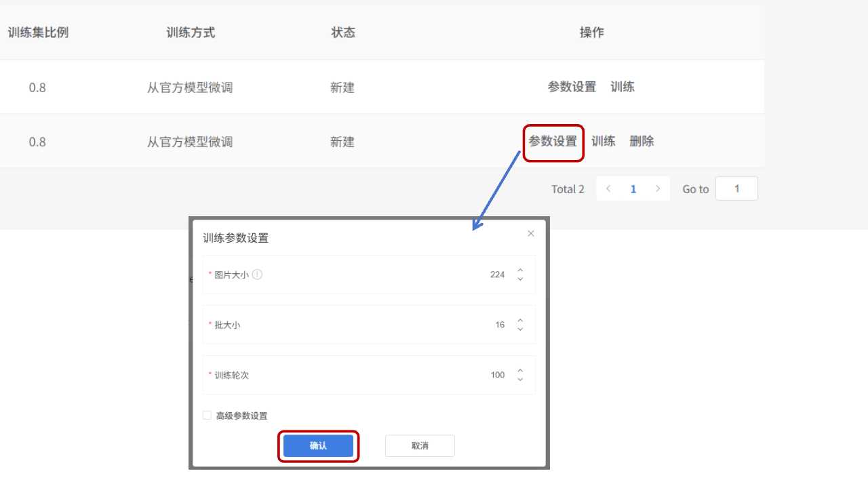The image size is (868, 488).
Task: Increase 训练轮次 value with up arrow
Action: click(520, 371)
